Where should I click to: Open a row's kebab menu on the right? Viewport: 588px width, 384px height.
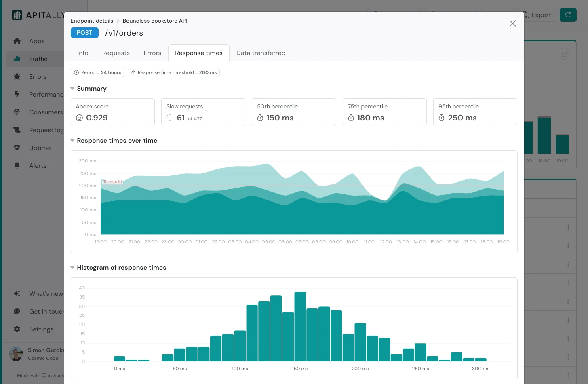568,227
